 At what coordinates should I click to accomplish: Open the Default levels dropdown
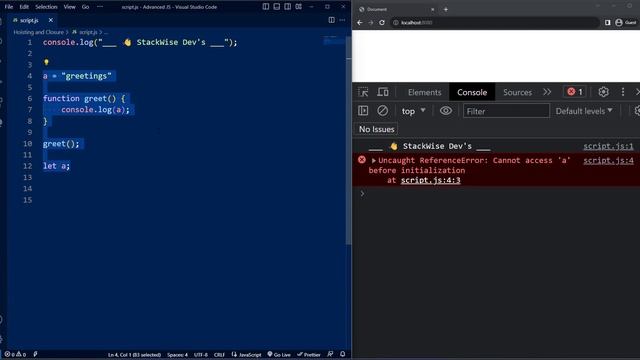point(584,111)
